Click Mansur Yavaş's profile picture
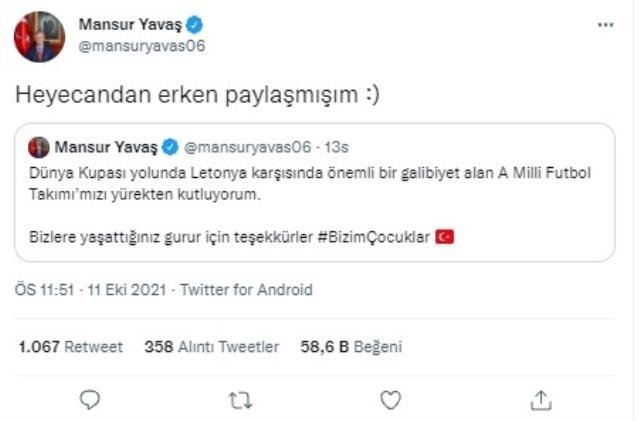This screenshot has height=421, width=640. click(x=39, y=37)
